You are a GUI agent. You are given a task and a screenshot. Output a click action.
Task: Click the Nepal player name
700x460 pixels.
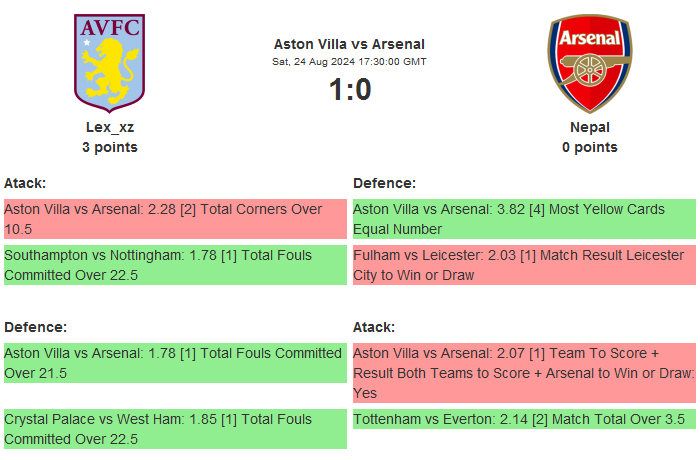589,127
